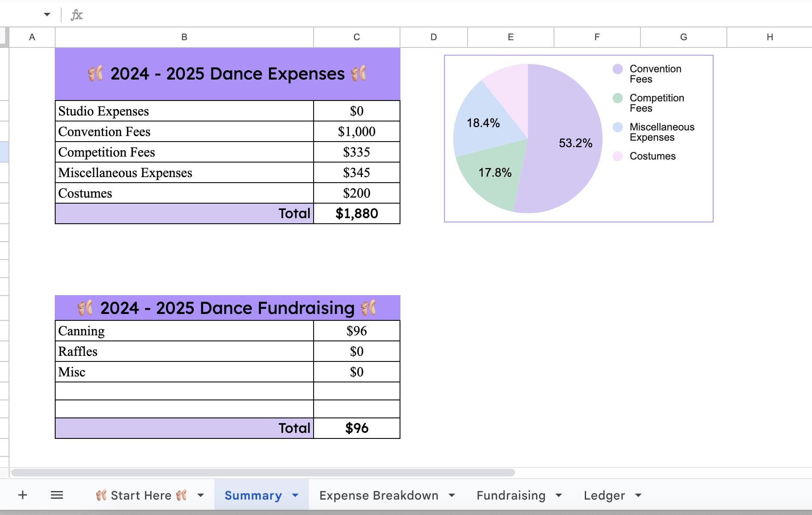Open the name box dropdown arrow
Screen dimensions: 812x515
(x=46, y=15)
